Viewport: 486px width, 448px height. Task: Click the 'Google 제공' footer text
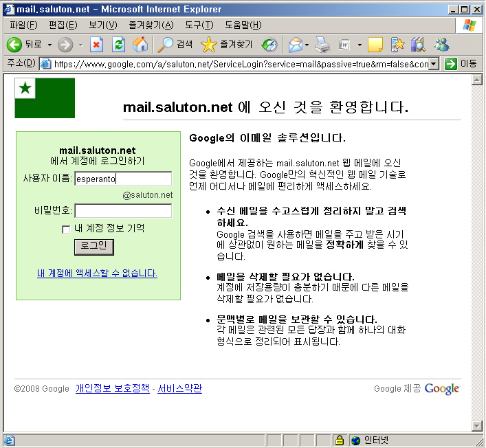[397, 388]
